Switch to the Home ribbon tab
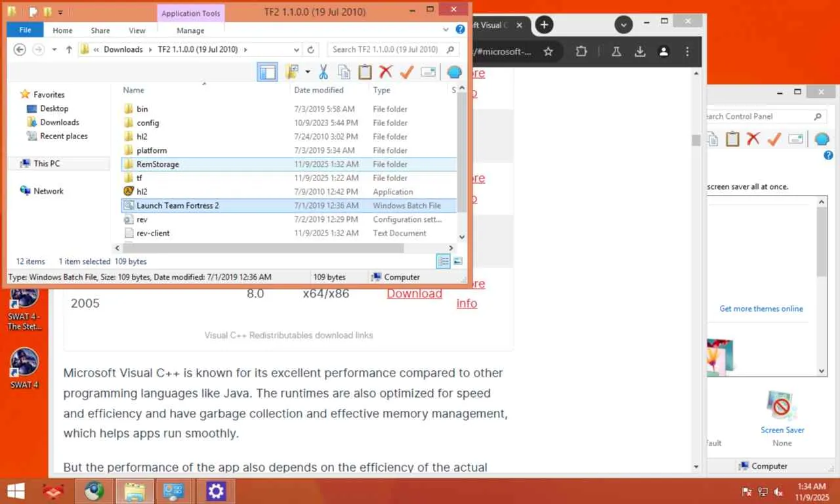840x504 pixels. pos(62,30)
